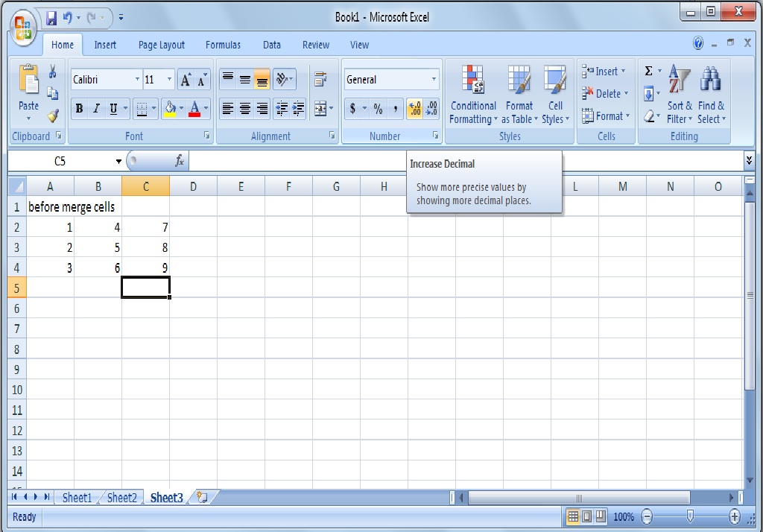Screen dimensions: 763x532
Task: Click the AutoSum icon
Action: [648, 69]
